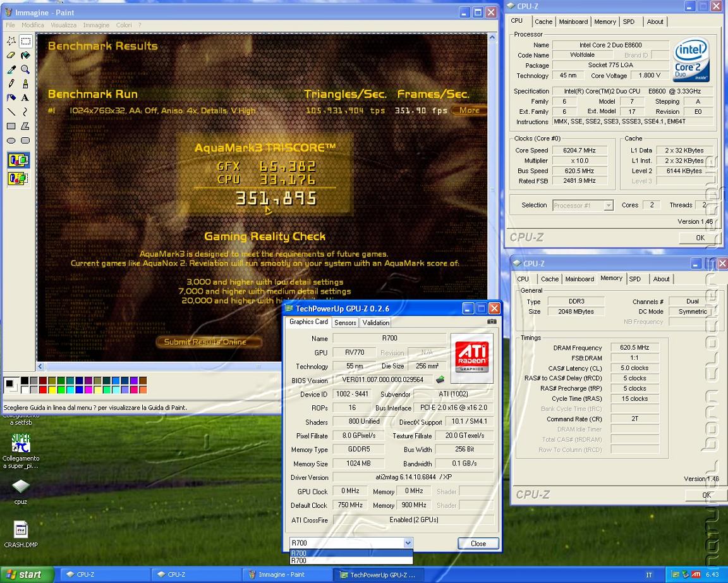
Task: Click the More button beside 351.90 fps
Action: (469, 110)
